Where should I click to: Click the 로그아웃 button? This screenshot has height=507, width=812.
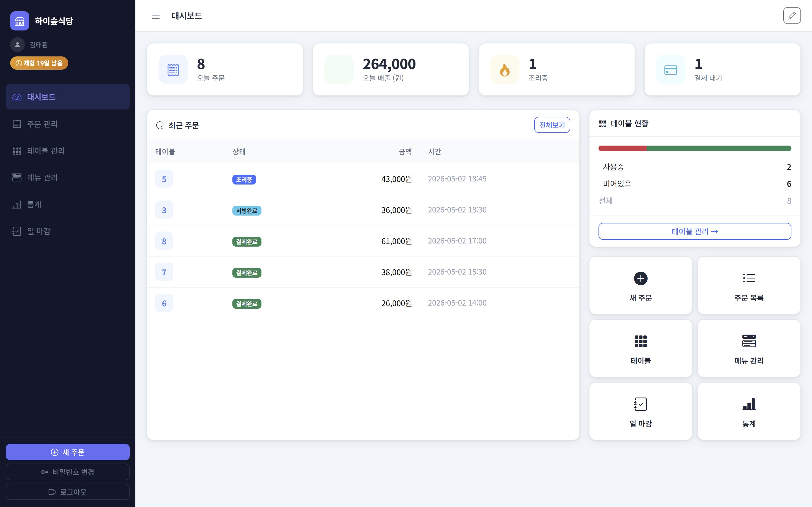(68, 492)
